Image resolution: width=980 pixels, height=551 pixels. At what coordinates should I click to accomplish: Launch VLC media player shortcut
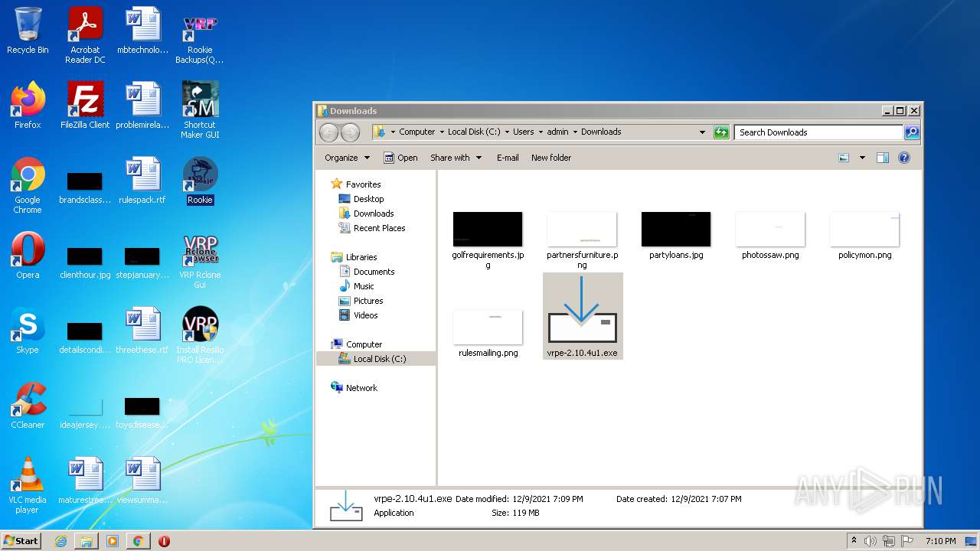[28, 485]
